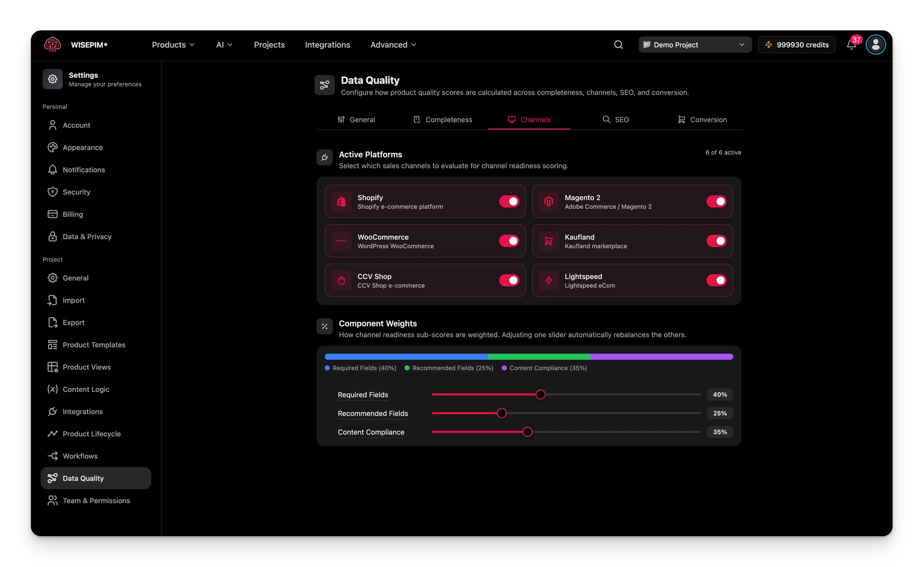Click the Team & Permissions users icon

tap(52, 500)
